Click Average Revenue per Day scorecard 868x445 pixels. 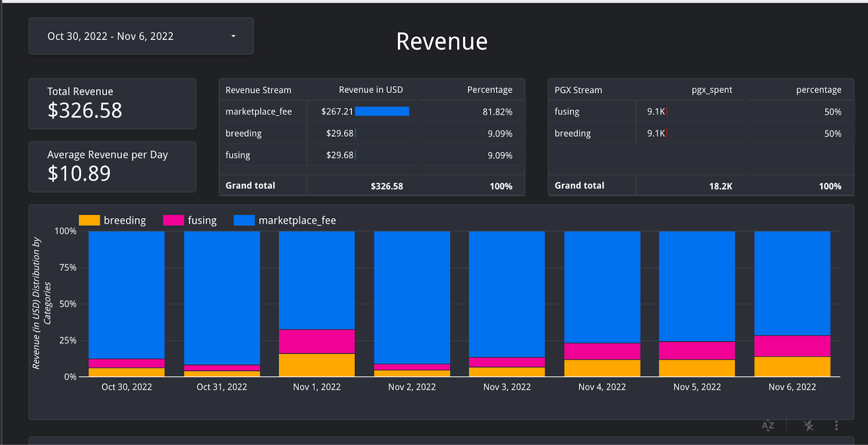[112, 167]
